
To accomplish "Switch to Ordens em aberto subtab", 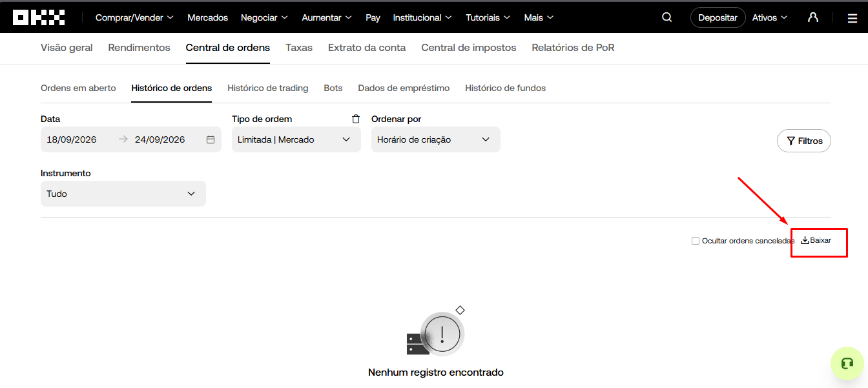I will (78, 88).
